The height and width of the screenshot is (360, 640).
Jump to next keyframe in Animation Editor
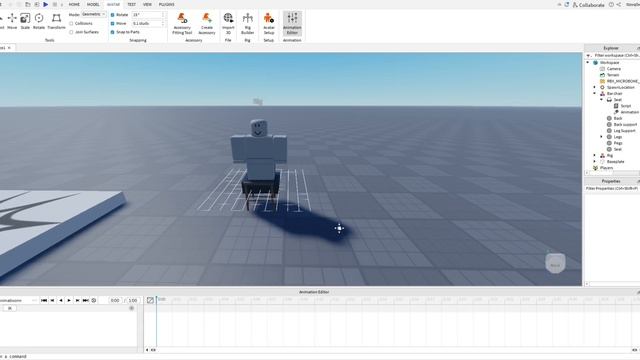[x=77, y=300]
